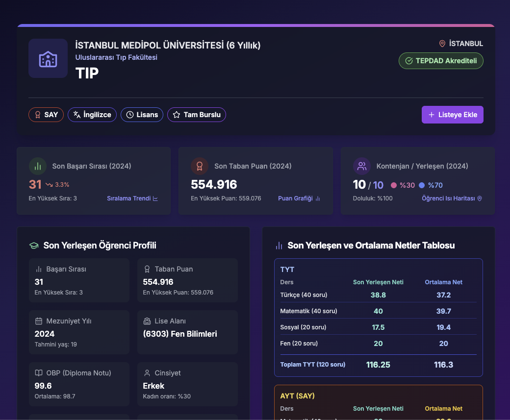Click the (6303) Fen Bilimleri value
510x420 pixels.
click(180, 334)
